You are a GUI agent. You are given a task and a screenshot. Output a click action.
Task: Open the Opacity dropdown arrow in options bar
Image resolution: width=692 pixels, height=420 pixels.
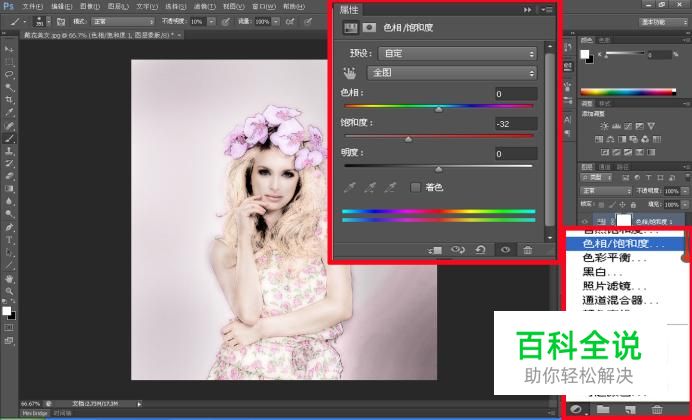(212, 21)
